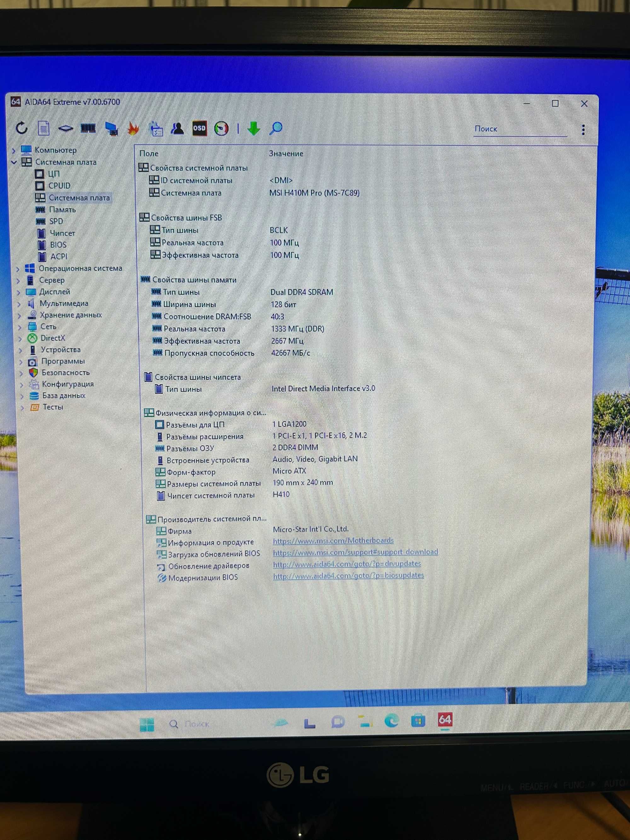Open the gauge clock toolbar icon
This screenshot has width=630, height=840.
[x=221, y=129]
